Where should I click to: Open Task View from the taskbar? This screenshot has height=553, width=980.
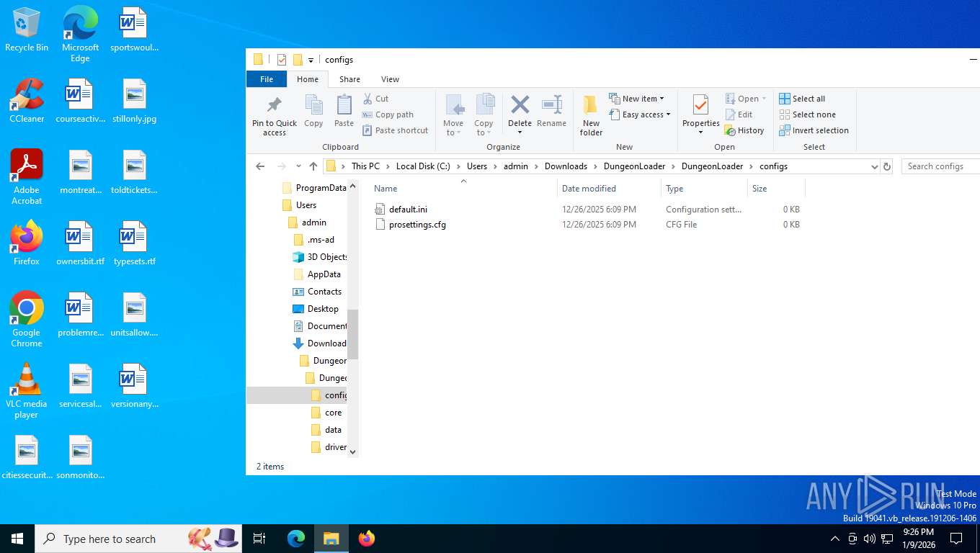coord(259,539)
